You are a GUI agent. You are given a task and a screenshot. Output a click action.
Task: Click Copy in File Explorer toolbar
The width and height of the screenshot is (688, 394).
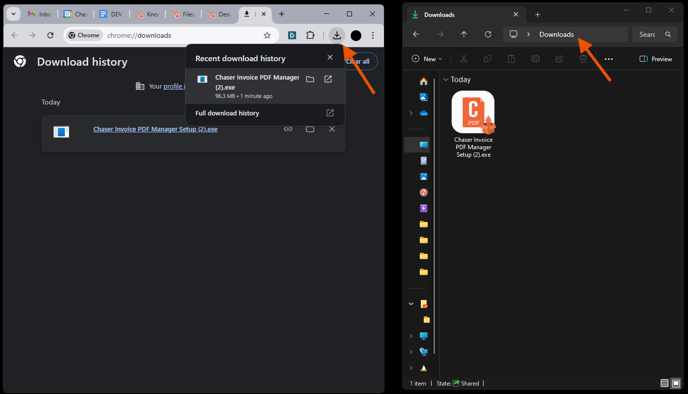click(x=487, y=59)
